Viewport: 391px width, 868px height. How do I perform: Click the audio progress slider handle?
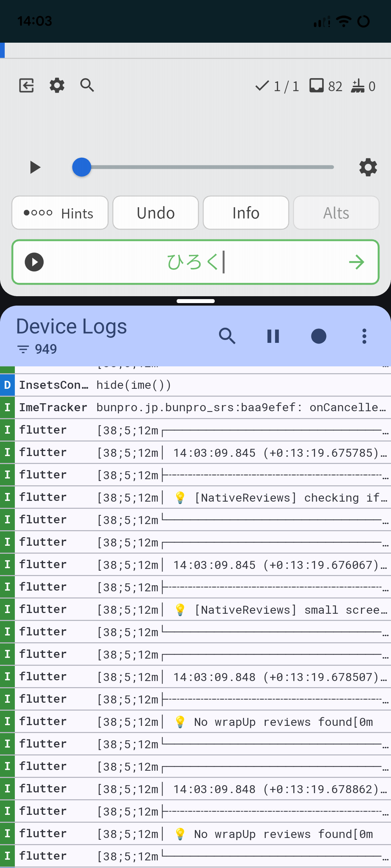click(82, 167)
